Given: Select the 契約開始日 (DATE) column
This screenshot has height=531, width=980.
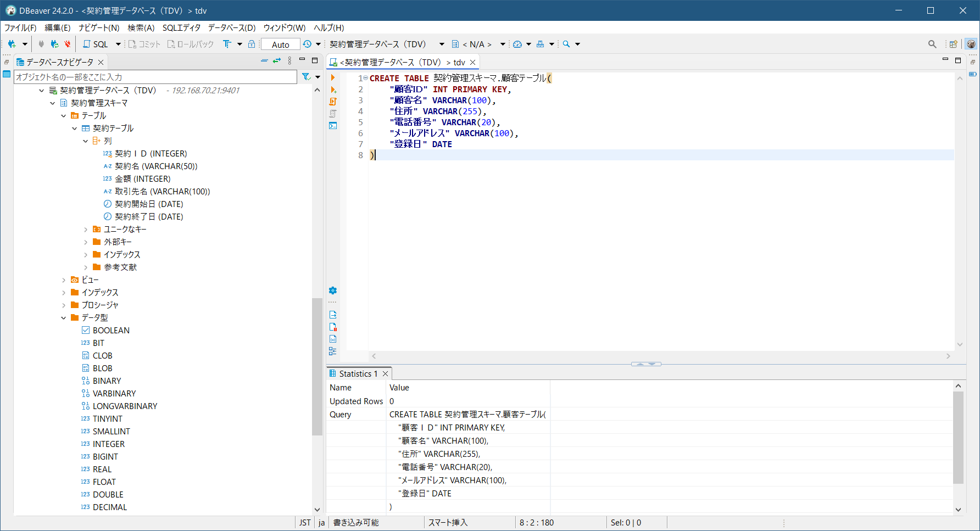Looking at the screenshot, I should coord(149,204).
